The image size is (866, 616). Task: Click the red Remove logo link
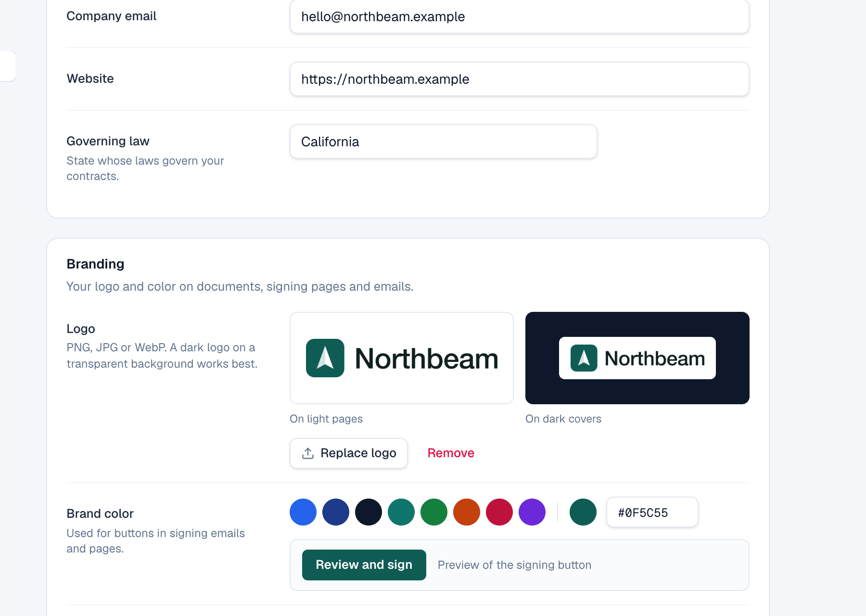pos(451,453)
